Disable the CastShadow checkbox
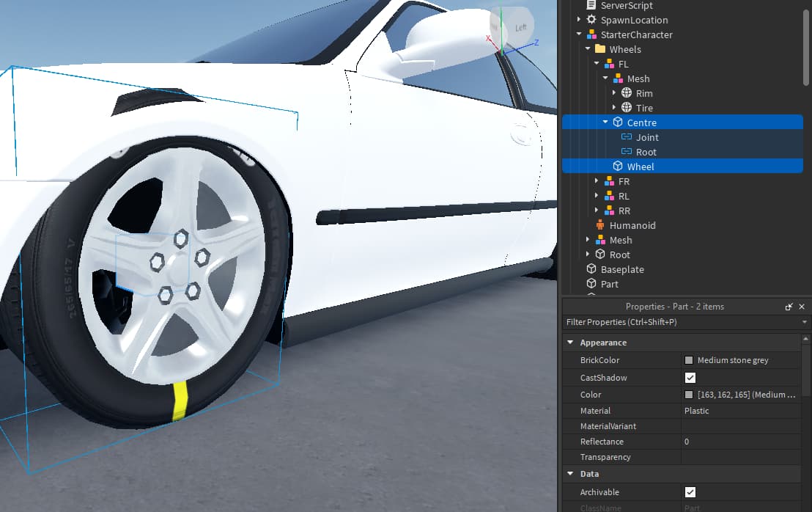The height and width of the screenshot is (512, 812). 690,378
